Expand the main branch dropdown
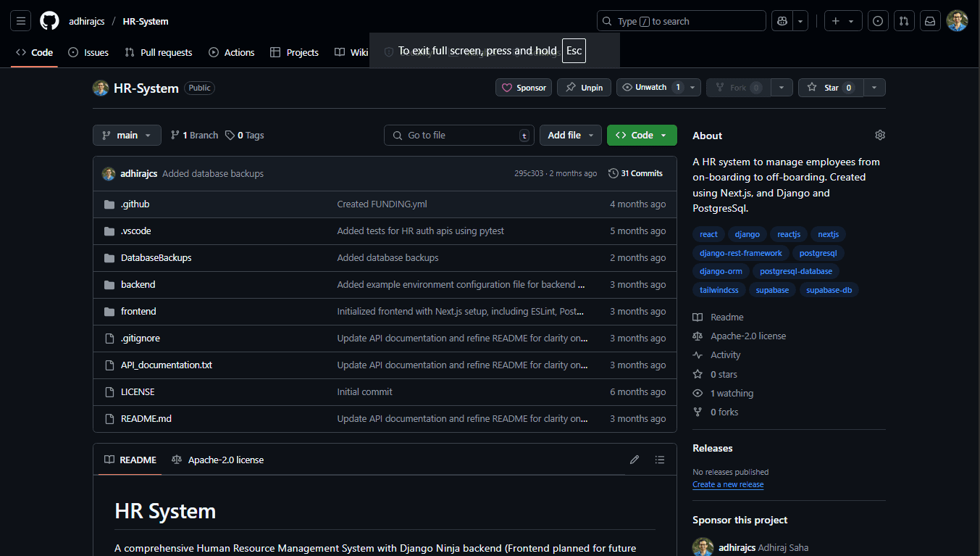Image resolution: width=980 pixels, height=556 pixels. coord(127,136)
